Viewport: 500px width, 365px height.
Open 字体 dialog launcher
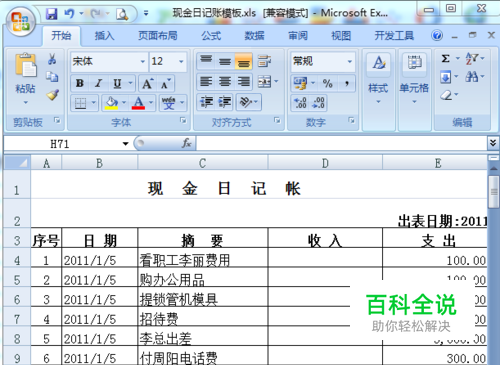tap(183, 120)
